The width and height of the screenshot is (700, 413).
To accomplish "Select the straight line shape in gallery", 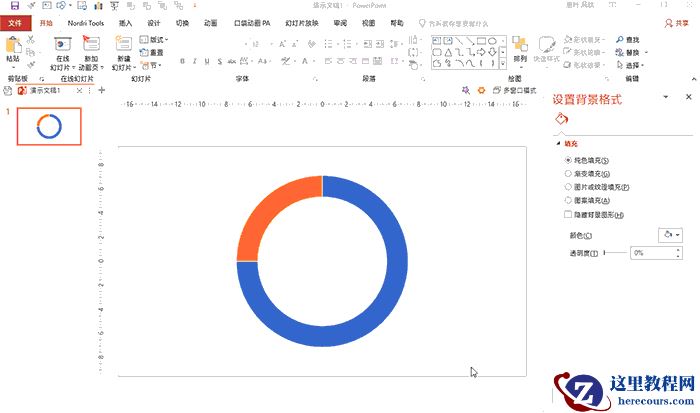I will [459, 41].
